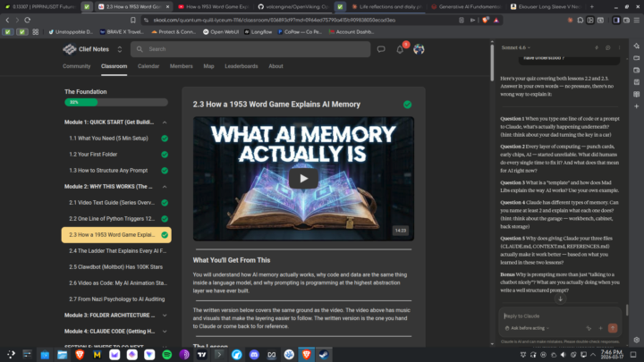Play the What AI Memory Actually Is video
The image size is (644, 362).
point(303,179)
